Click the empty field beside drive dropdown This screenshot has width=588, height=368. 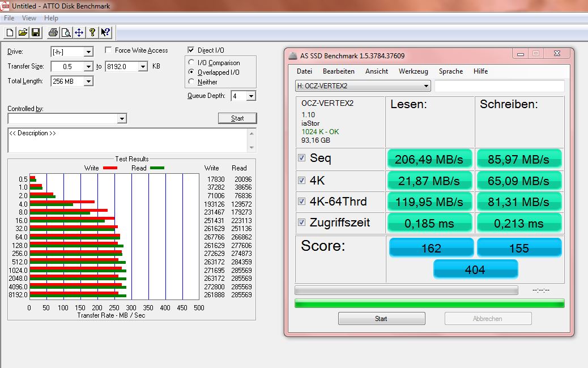(500, 86)
